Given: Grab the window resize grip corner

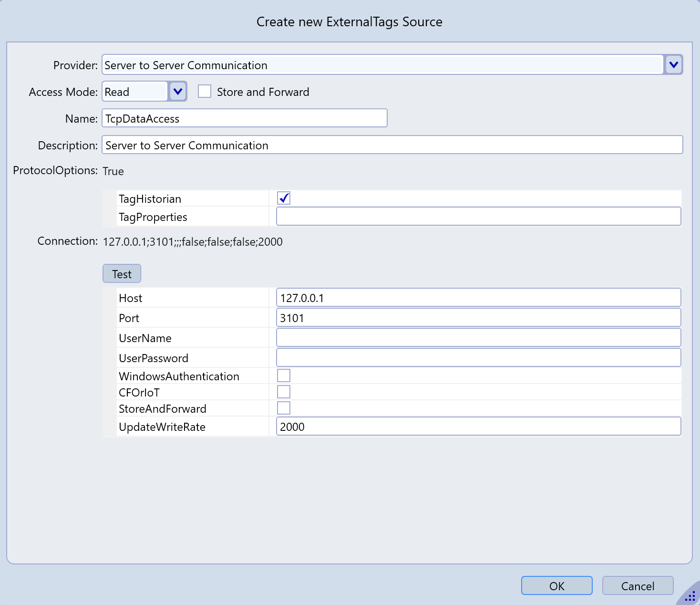Looking at the screenshot, I should tap(690, 596).
